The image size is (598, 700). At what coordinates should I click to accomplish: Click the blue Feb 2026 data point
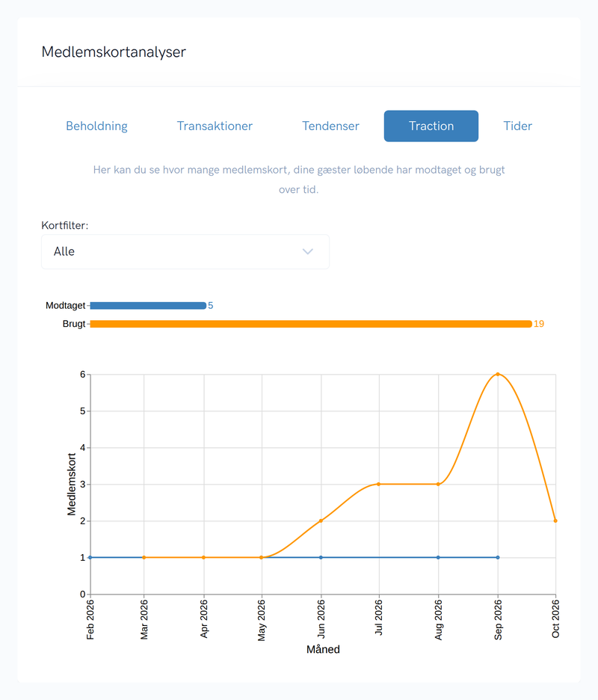click(90, 558)
